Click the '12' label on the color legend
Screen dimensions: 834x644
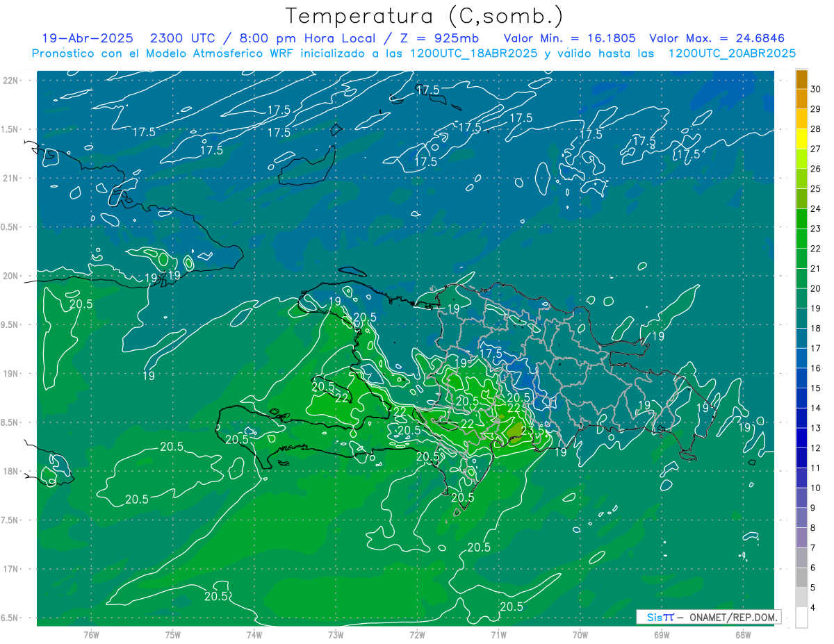(816, 448)
